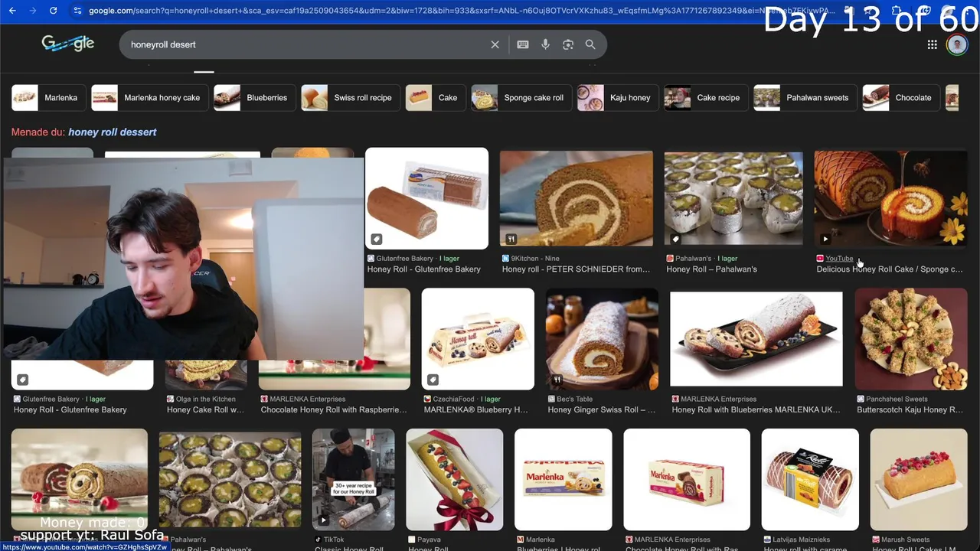Open the Payava fruit roll with red ribbon
This screenshot has height=551, width=980.
455,479
